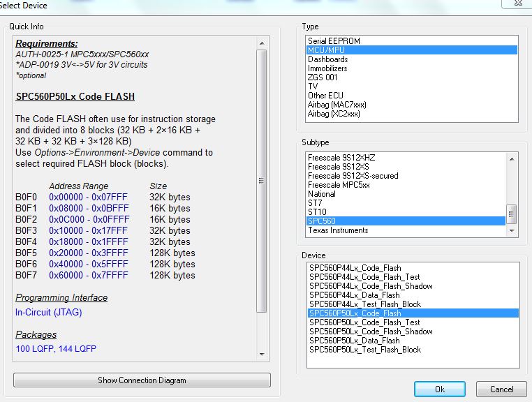Click B0F0 address range 0x00000 - 0x07FFF
Viewport: 532px width, 402px height.
(x=88, y=197)
